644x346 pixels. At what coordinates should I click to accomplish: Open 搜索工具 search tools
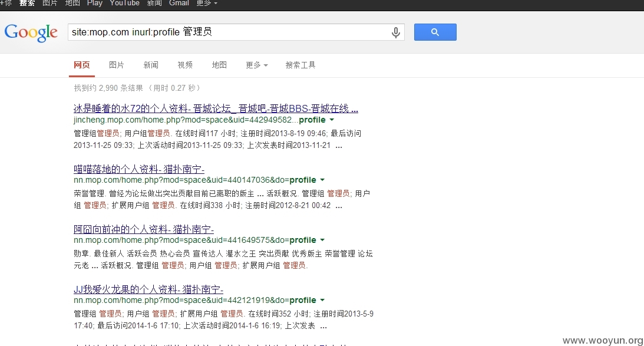pos(300,65)
